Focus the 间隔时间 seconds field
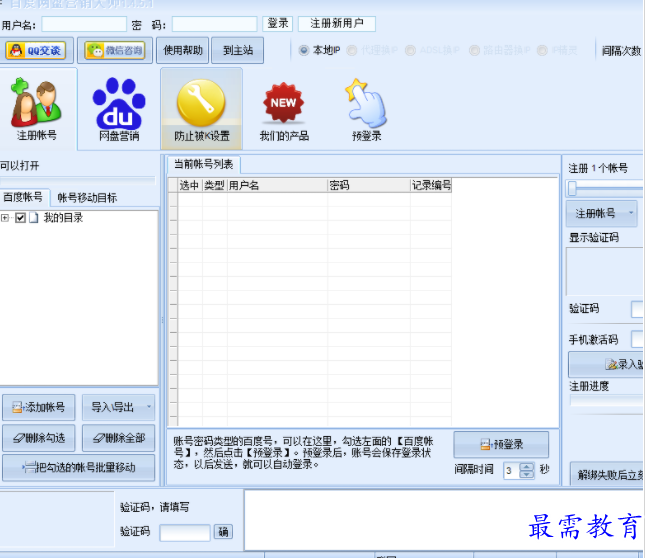650x558 pixels. click(x=512, y=471)
